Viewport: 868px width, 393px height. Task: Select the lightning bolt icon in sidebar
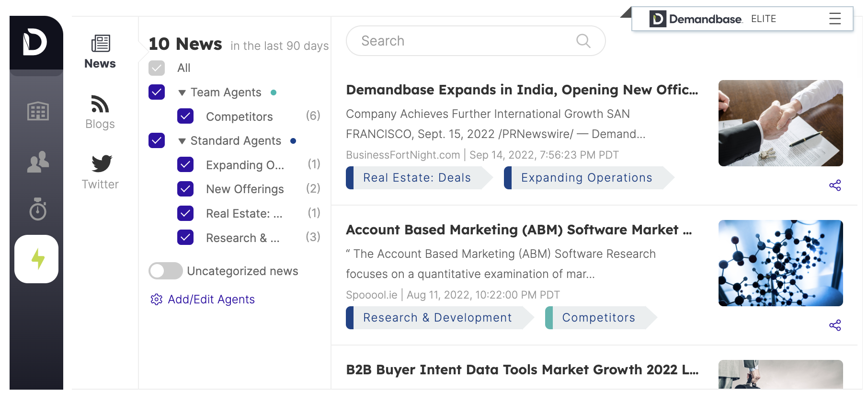click(x=38, y=259)
